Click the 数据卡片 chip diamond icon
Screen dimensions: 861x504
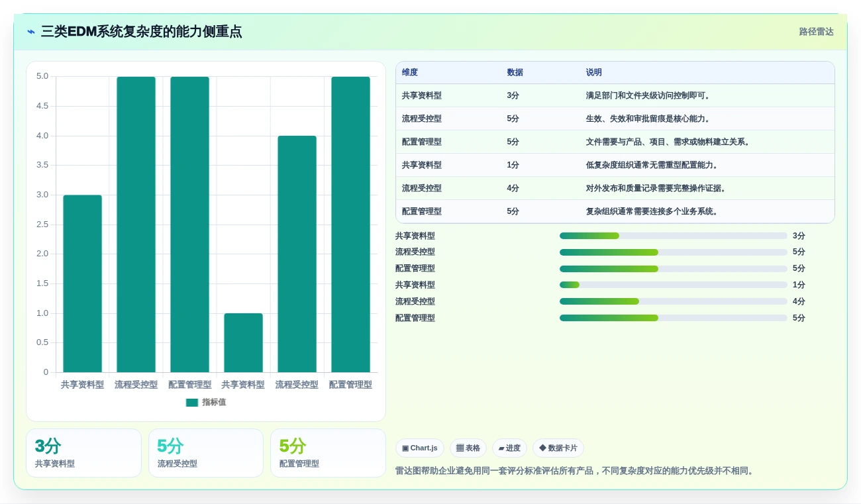(x=542, y=448)
